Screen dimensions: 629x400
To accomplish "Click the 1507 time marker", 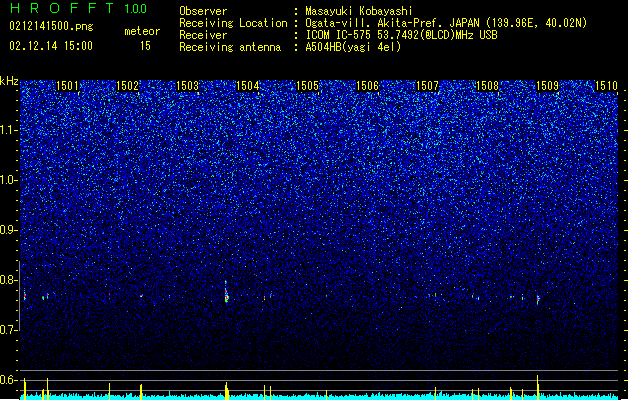I will (427, 86).
